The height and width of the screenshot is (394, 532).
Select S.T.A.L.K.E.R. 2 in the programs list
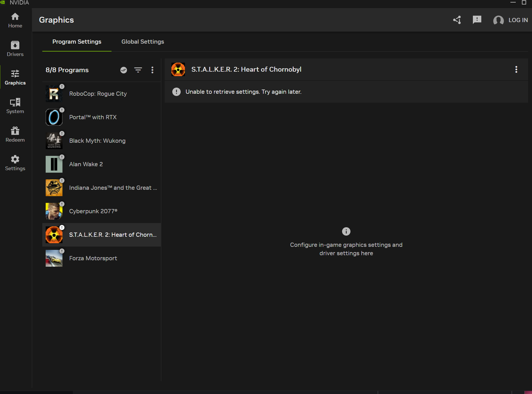point(101,235)
